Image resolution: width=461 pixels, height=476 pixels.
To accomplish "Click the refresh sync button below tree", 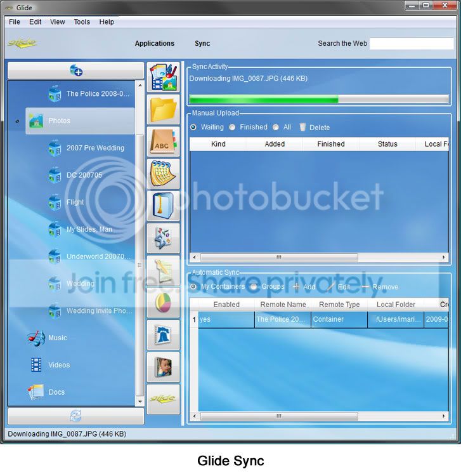I will 76,416.
